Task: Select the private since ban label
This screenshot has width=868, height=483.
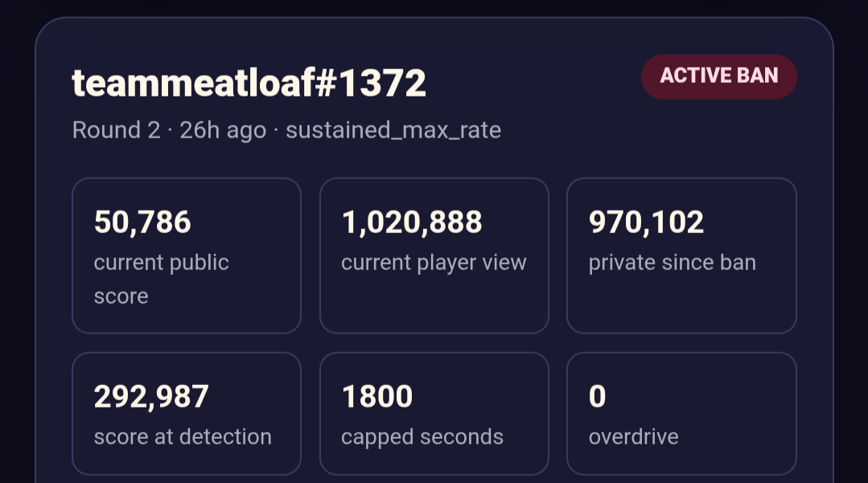Action: [x=672, y=263]
